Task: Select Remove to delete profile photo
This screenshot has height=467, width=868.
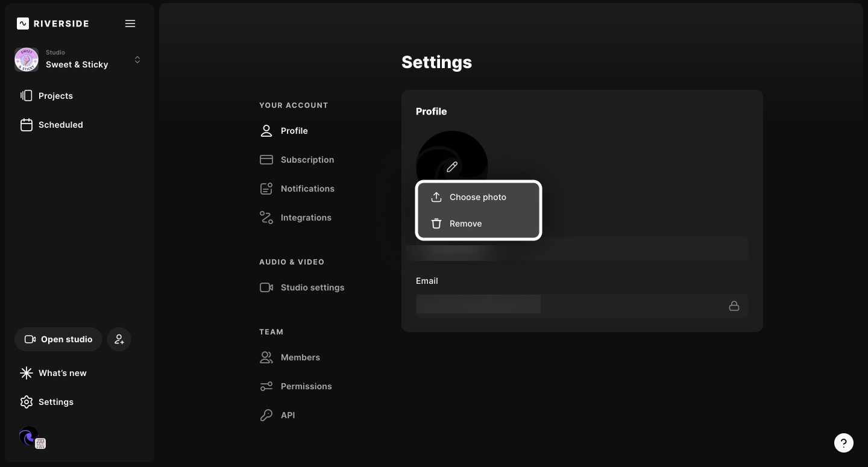Action: [465, 224]
